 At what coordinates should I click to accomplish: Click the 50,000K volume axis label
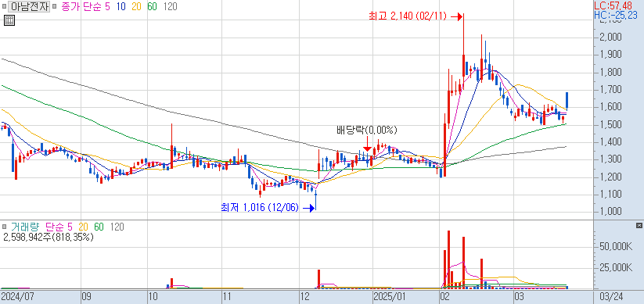(615, 246)
